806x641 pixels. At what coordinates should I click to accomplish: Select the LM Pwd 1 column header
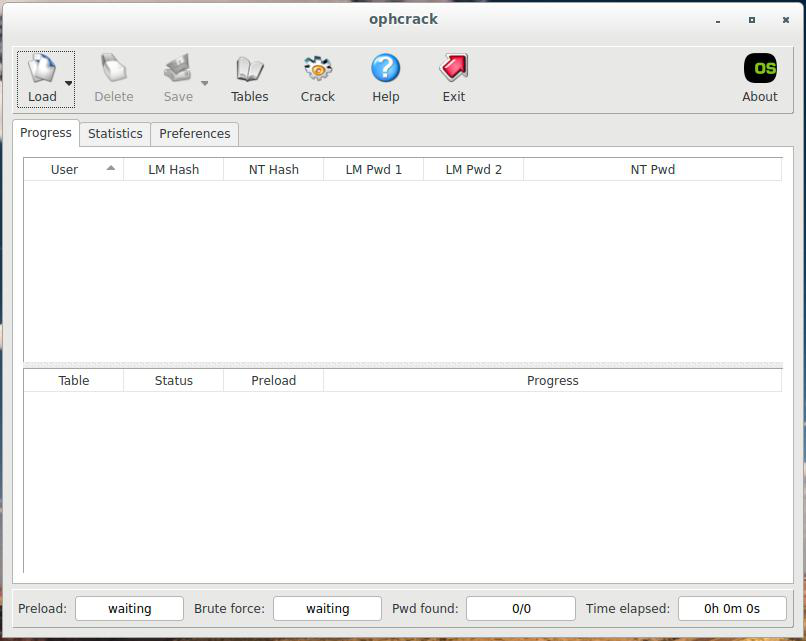pos(373,170)
